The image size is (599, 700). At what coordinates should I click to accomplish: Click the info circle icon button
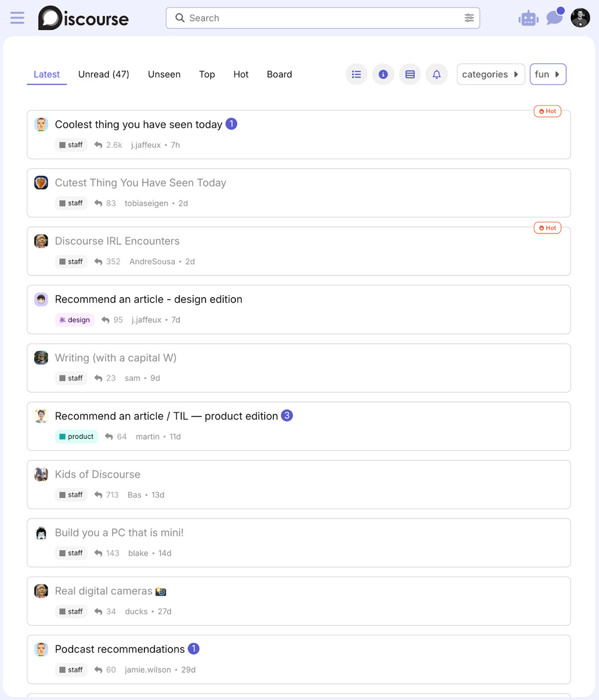pyautogui.click(x=383, y=74)
